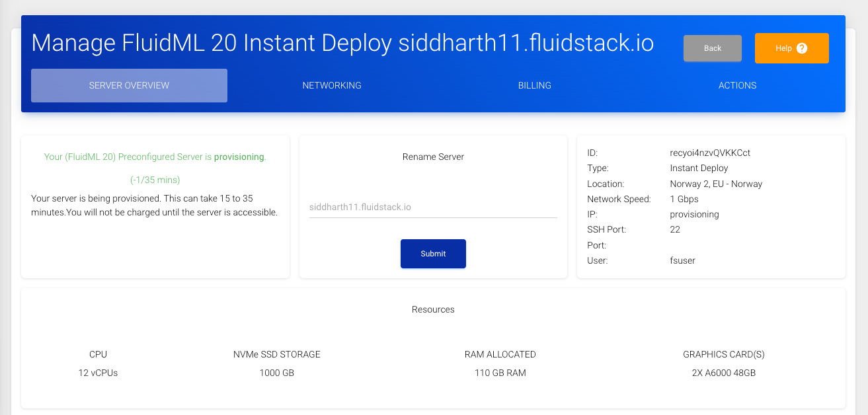Click the Manage FluidML 20 page title
The image size is (868, 415).
click(x=342, y=43)
